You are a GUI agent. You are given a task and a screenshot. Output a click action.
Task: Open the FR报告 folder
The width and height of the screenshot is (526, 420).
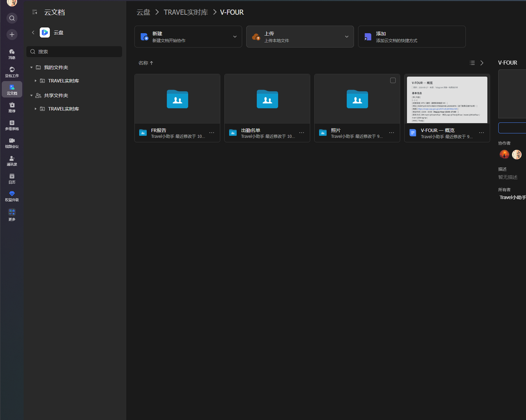coord(177,108)
